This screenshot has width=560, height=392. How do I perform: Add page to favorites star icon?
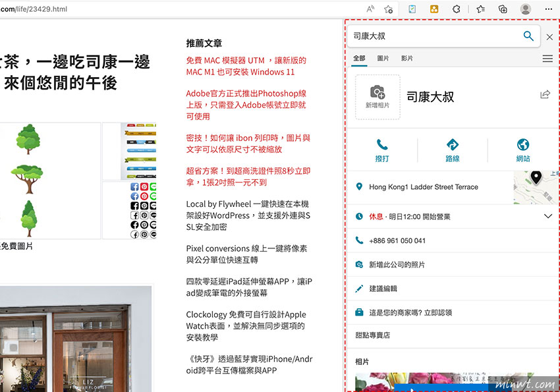388,9
